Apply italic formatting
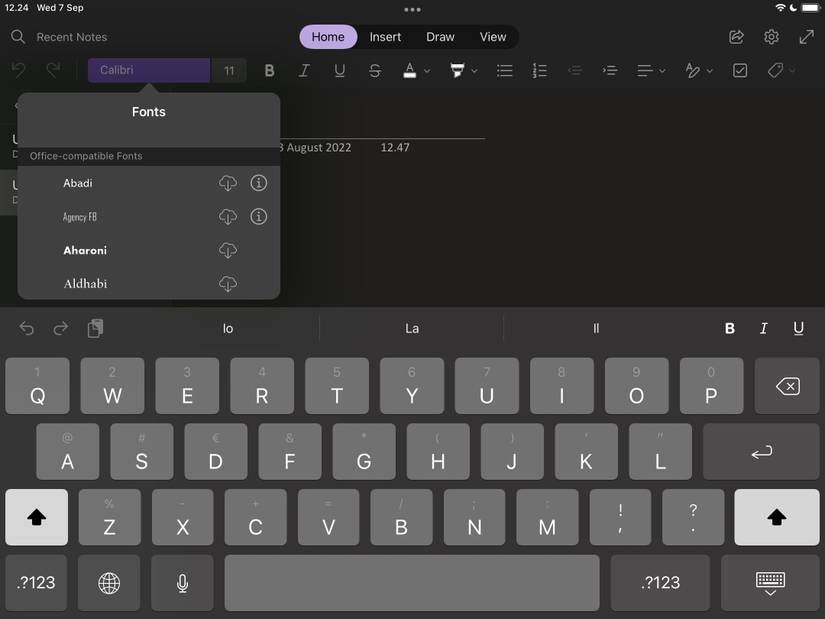Viewport: 825px width, 619px height. 304,70
